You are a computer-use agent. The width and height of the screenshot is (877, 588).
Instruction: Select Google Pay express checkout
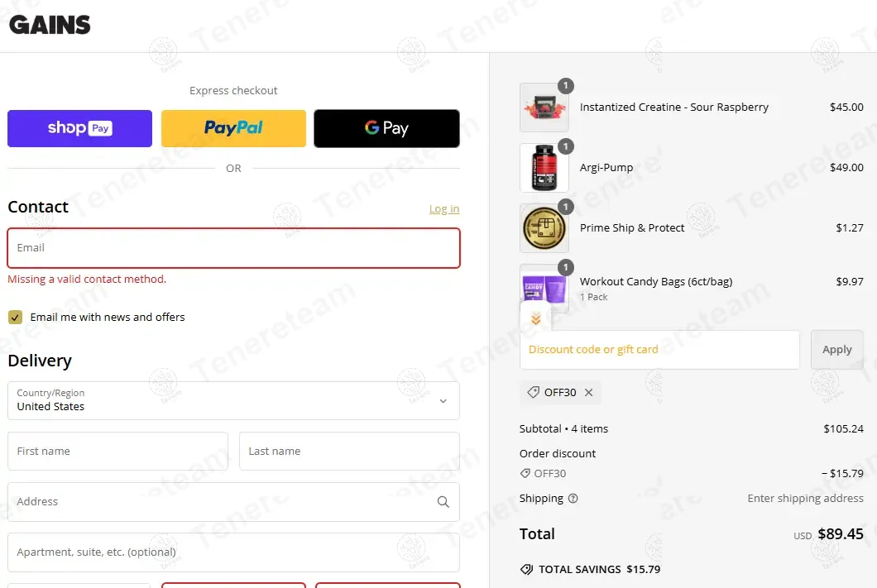coord(386,128)
